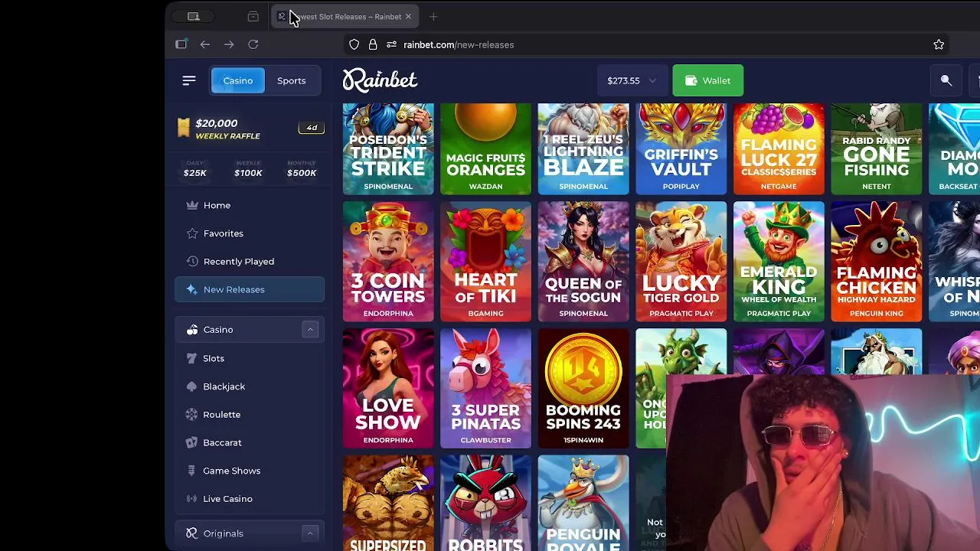Collapse the Originals section chevron
Screen dimensions: 980x551
click(310, 533)
